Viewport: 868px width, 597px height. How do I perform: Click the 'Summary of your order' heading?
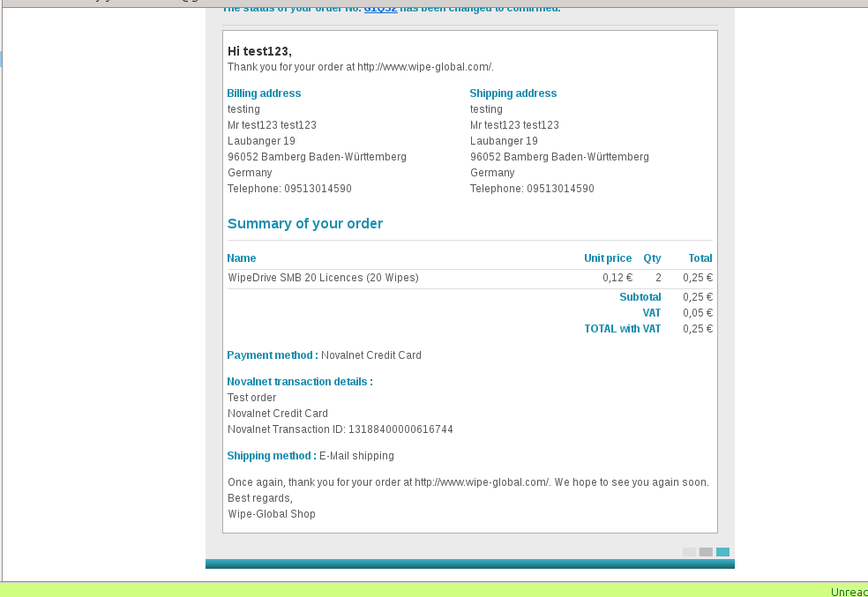click(305, 223)
